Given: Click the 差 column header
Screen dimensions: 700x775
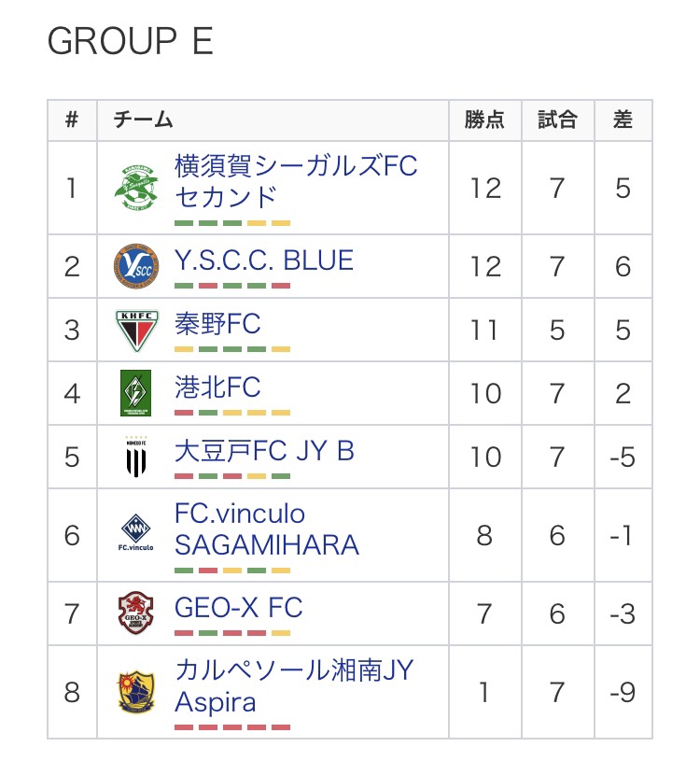Looking at the screenshot, I should coord(623,120).
